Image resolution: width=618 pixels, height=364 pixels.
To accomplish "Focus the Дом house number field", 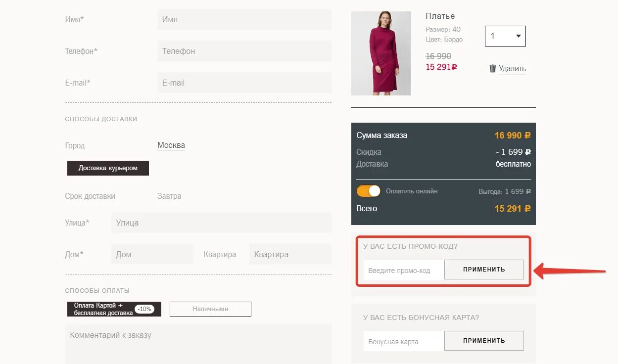I will pos(152,254).
